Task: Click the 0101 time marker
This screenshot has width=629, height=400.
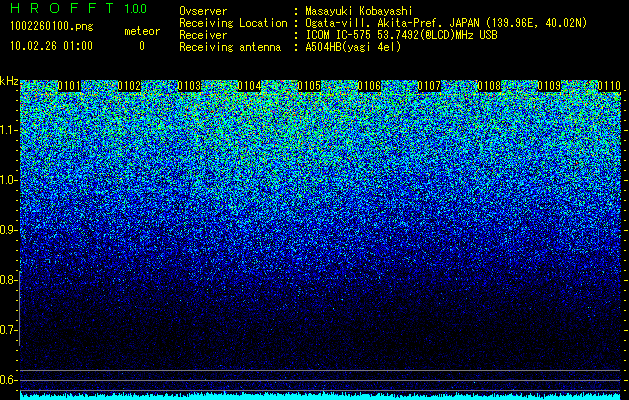Action: pos(69,86)
